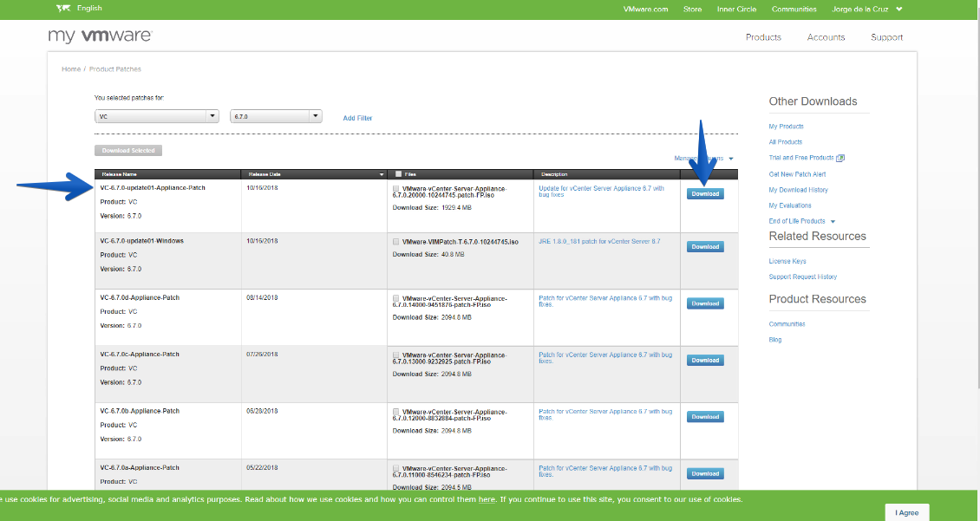Viewport: 980px width, 521px height.
Task: Open the patch description link for the 08/14/2018 release
Action: [605, 301]
